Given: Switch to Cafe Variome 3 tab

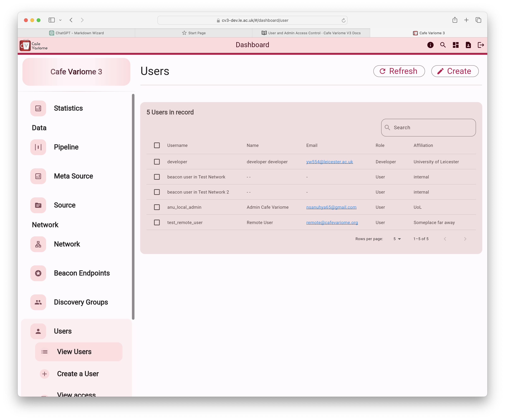Looking at the screenshot, I should [x=429, y=33].
